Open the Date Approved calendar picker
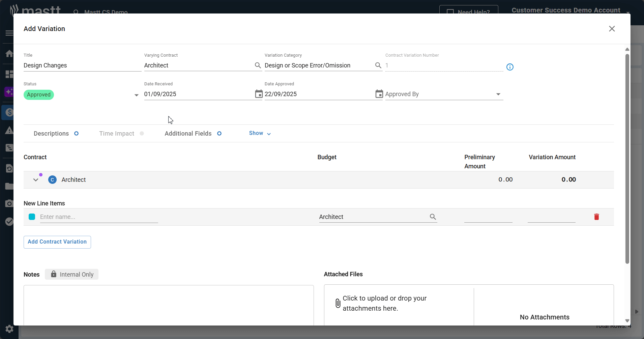644x339 pixels. click(x=379, y=94)
